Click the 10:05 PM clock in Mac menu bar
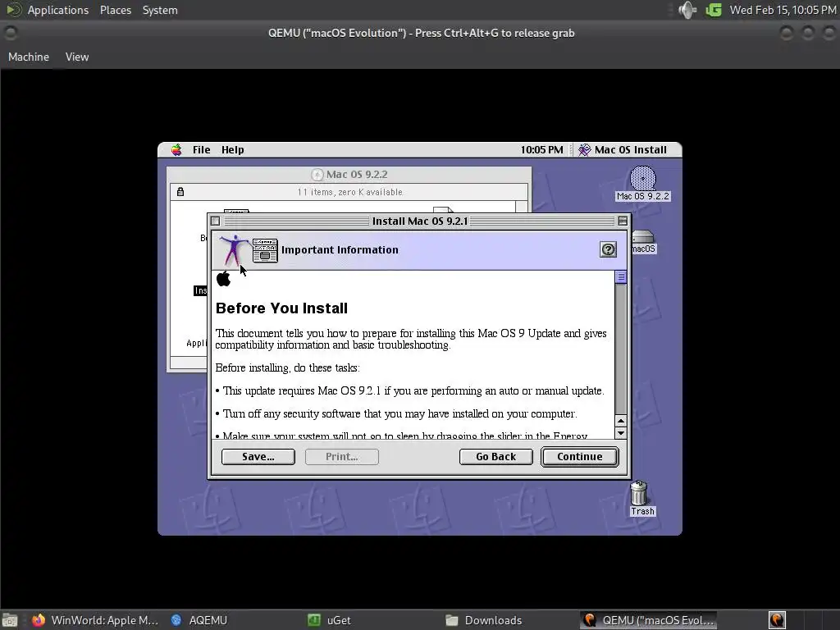The image size is (840, 630). pos(541,150)
